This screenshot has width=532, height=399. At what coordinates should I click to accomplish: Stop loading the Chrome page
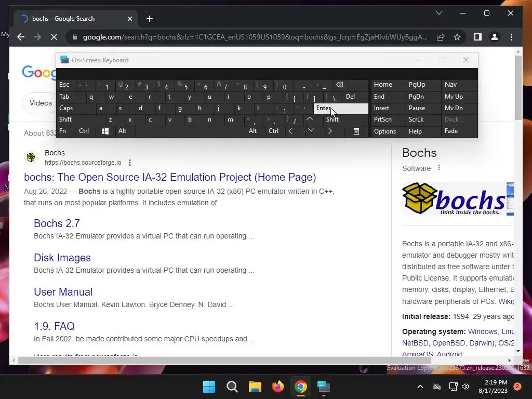click(54, 37)
